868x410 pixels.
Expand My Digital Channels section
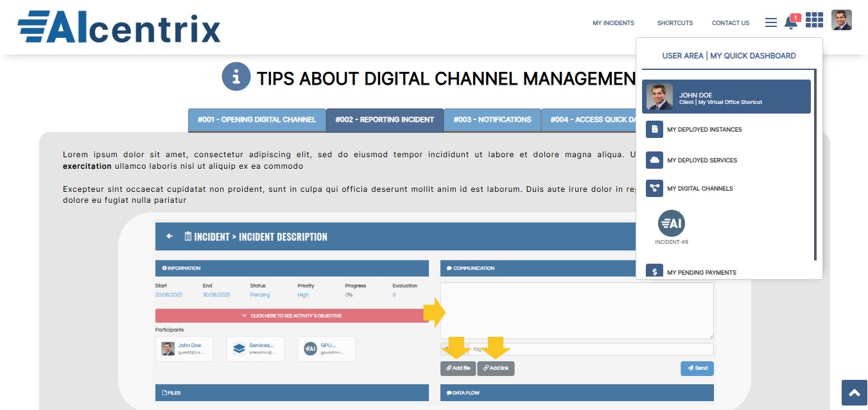(x=700, y=189)
